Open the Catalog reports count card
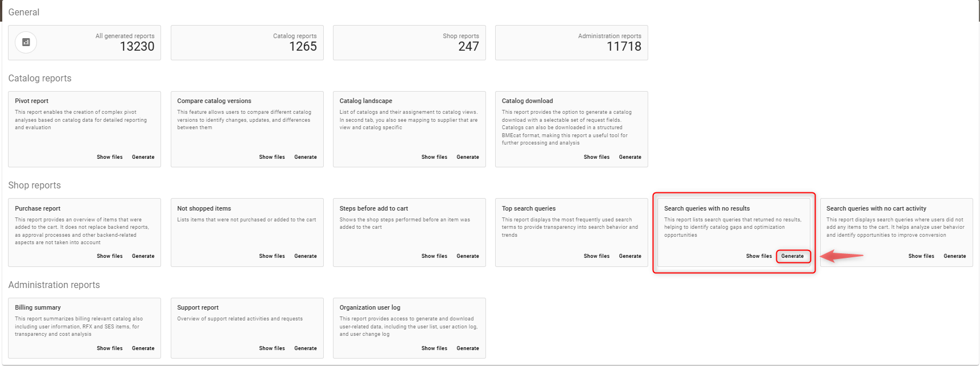 [247, 43]
